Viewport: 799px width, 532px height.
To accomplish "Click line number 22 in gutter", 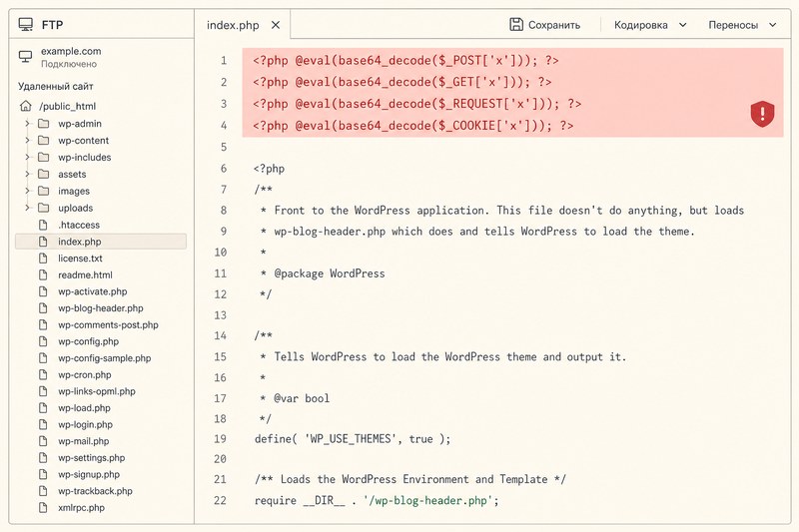I will 220,500.
